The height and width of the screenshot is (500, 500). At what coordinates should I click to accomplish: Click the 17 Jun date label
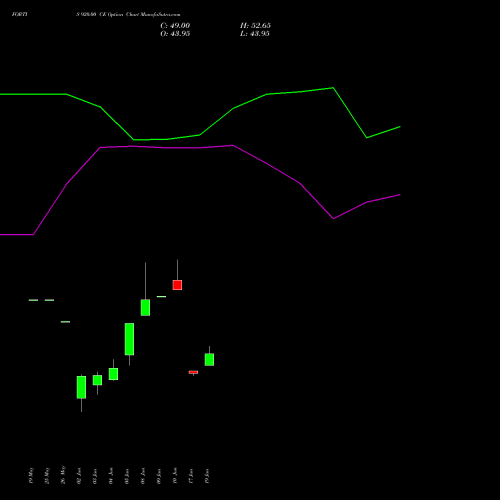coord(191,476)
